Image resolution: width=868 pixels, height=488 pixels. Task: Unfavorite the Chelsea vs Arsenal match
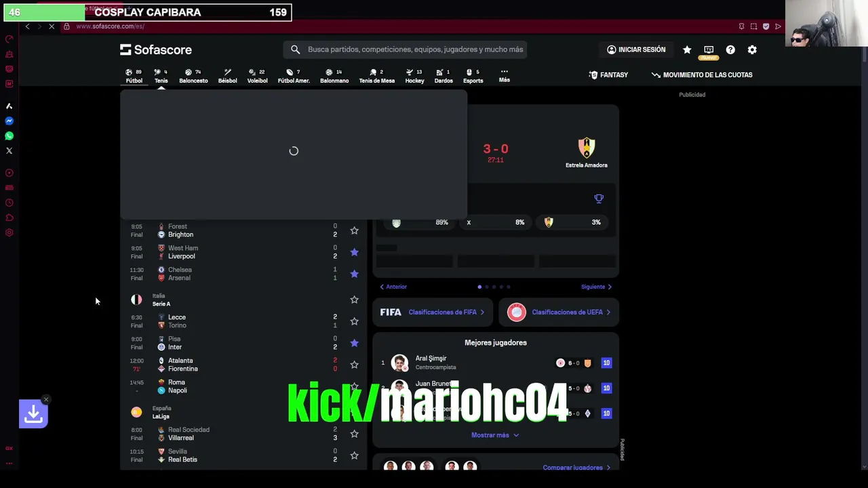tap(354, 274)
